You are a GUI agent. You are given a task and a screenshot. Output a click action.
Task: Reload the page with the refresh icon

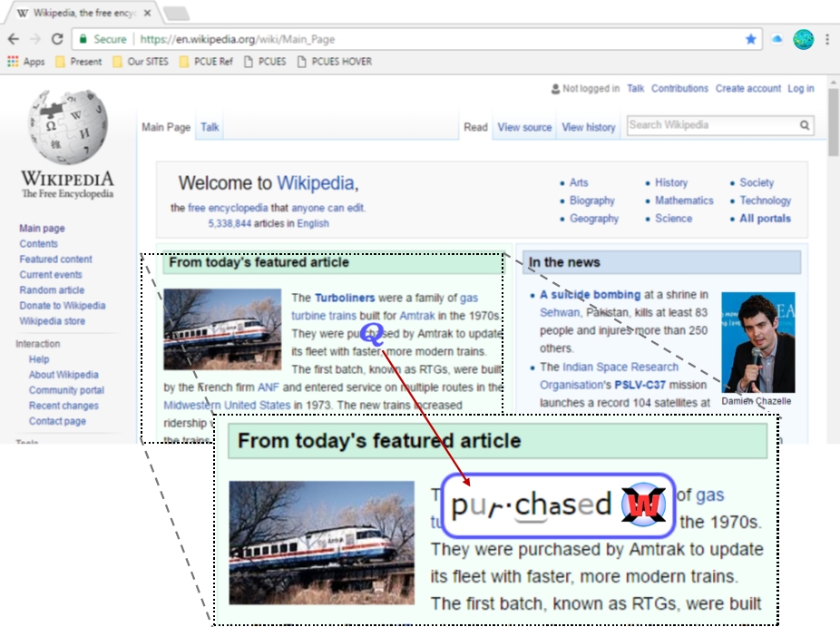click(57, 39)
